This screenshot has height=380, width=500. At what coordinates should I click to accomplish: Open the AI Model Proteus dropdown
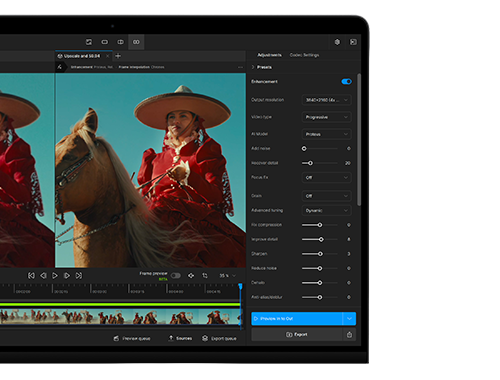coord(327,134)
